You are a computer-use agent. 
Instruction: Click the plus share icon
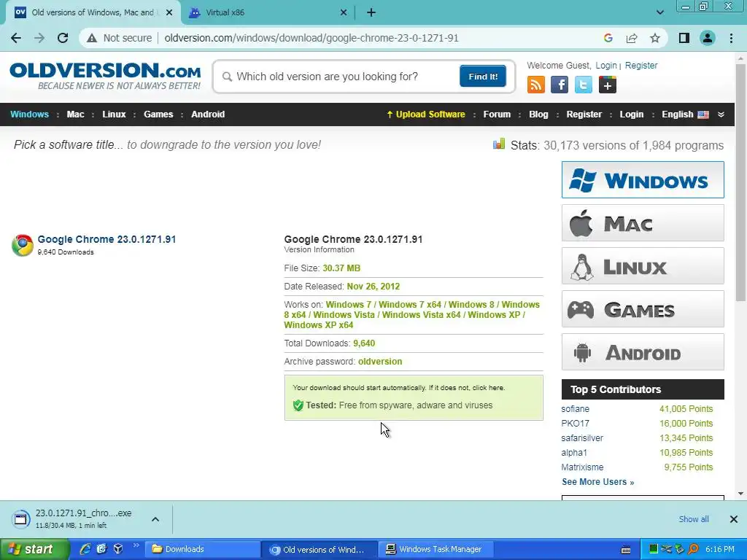[607, 85]
